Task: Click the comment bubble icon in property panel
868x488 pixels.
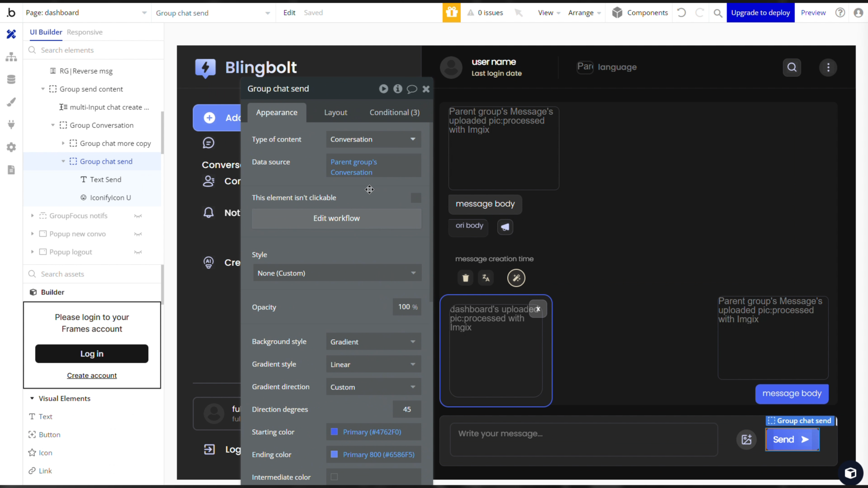Action: point(411,89)
